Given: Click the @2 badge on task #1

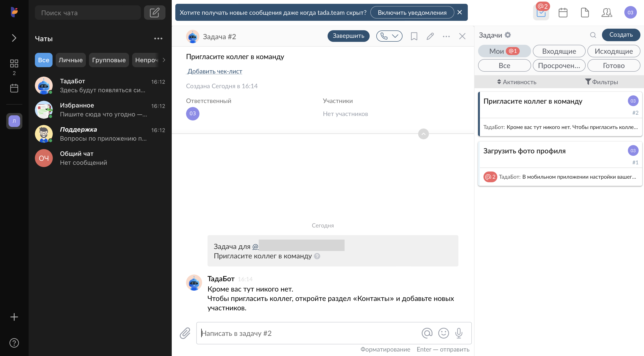Looking at the screenshot, I should click(490, 177).
